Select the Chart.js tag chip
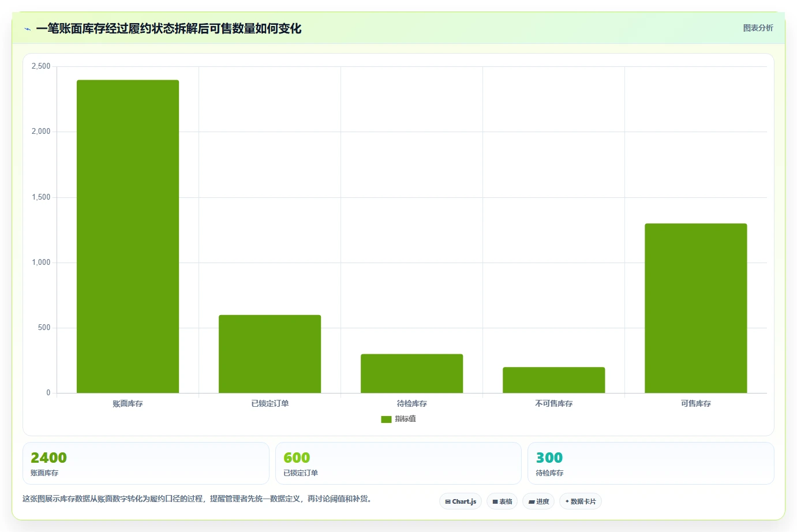The height and width of the screenshot is (532, 797). click(x=461, y=501)
